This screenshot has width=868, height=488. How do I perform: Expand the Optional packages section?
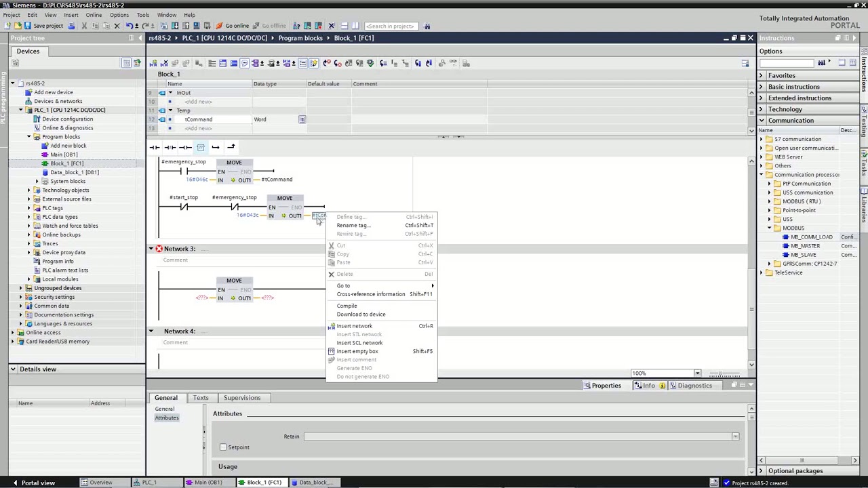(x=761, y=471)
